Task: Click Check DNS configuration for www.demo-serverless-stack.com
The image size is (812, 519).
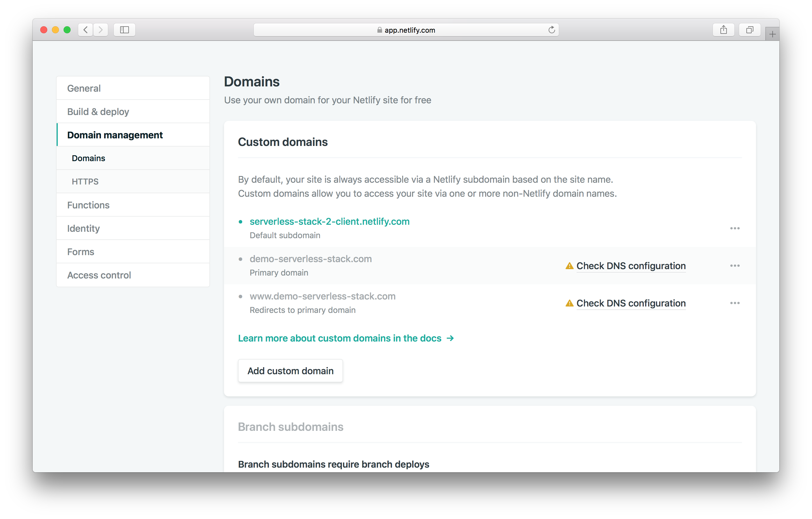Action: click(x=631, y=303)
